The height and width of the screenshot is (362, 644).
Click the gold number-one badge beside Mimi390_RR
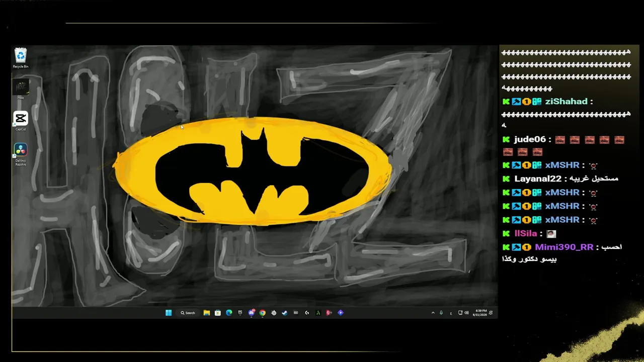pyautogui.click(x=526, y=247)
